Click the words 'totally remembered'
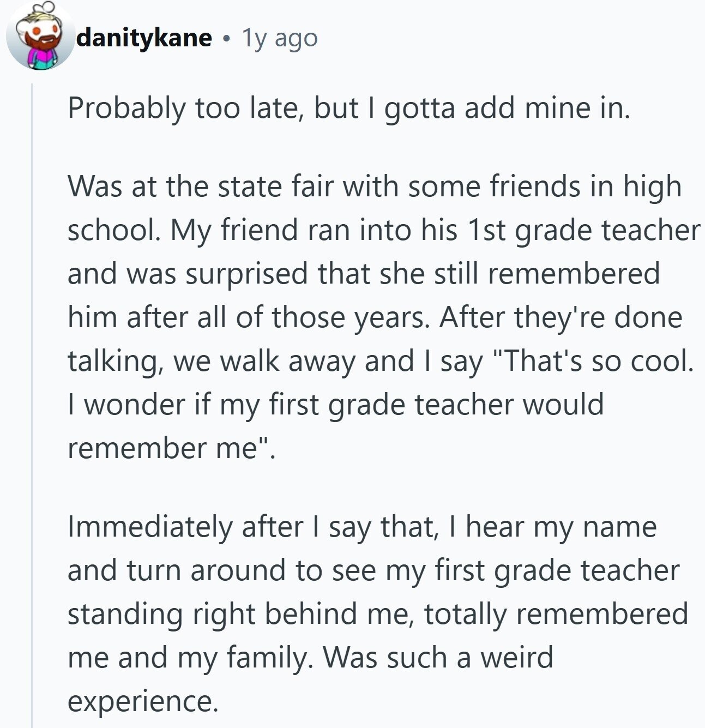Image resolution: width=705 pixels, height=728 pixels. point(556,614)
